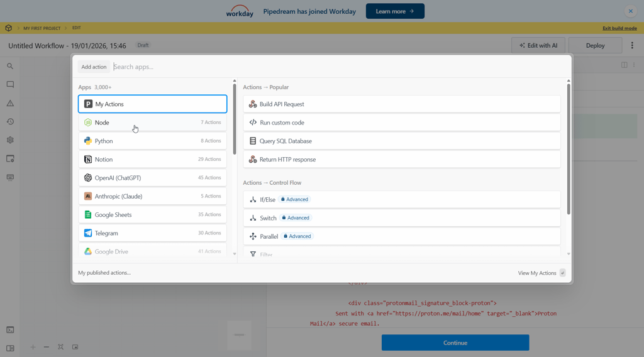Image resolution: width=644 pixels, height=357 pixels.
Task: Click the actions list scrollbar thumb
Action: [569, 149]
